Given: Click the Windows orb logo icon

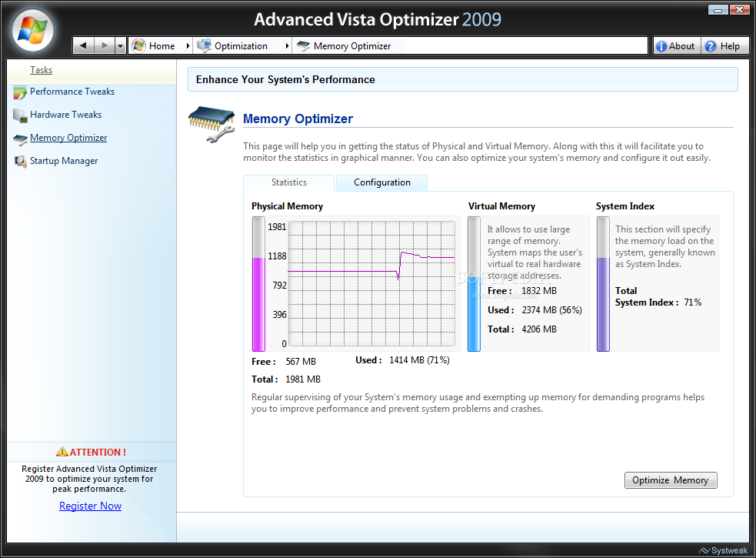Looking at the screenshot, I should (x=33, y=31).
